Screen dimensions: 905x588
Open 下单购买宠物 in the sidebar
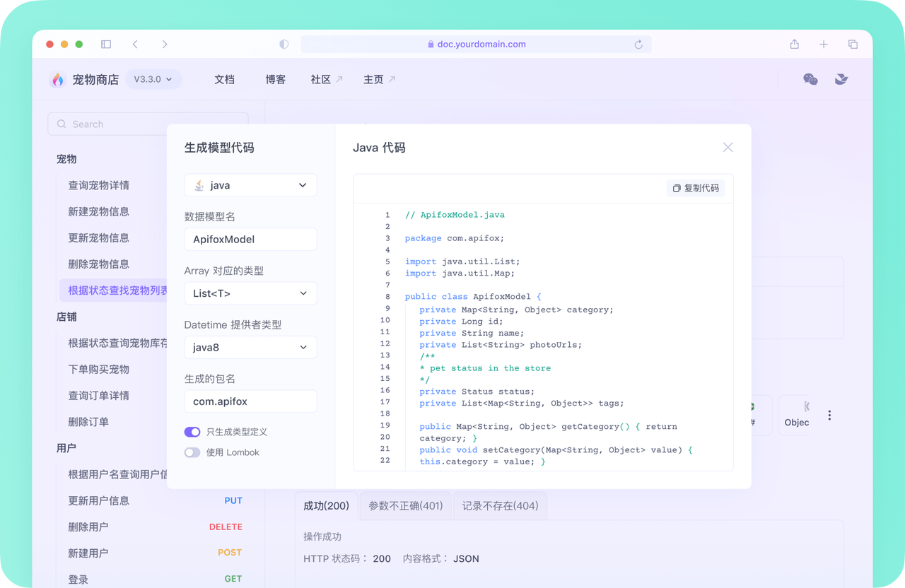pyautogui.click(x=98, y=369)
